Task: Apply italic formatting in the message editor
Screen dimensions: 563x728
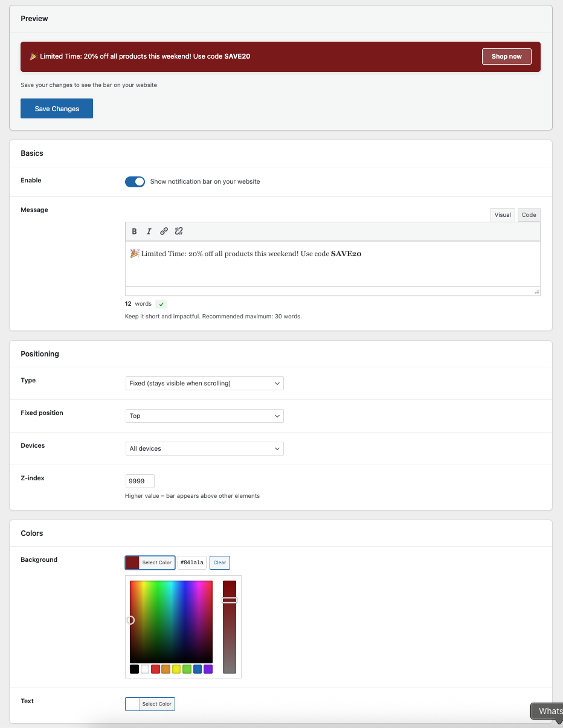Action: (x=149, y=231)
